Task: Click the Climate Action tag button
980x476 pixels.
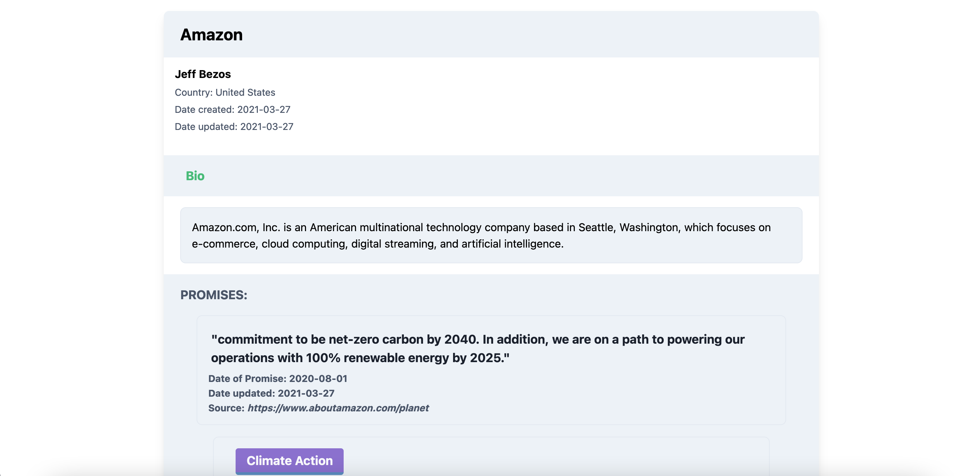Action: [289, 461]
